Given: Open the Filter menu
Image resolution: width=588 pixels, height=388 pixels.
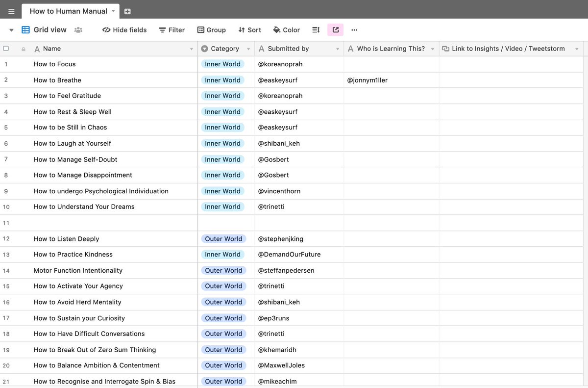Looking at the screenshot, I should click(171, 30).
